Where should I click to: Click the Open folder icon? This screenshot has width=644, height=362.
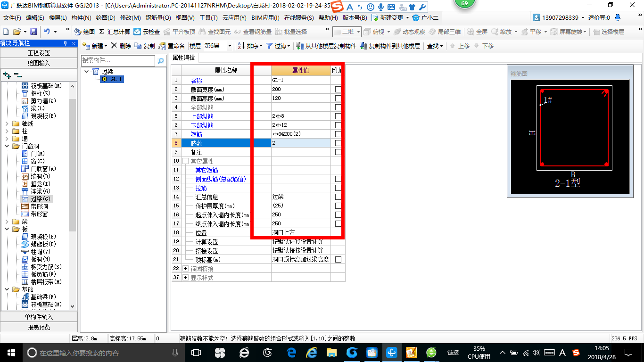point(17,32)
